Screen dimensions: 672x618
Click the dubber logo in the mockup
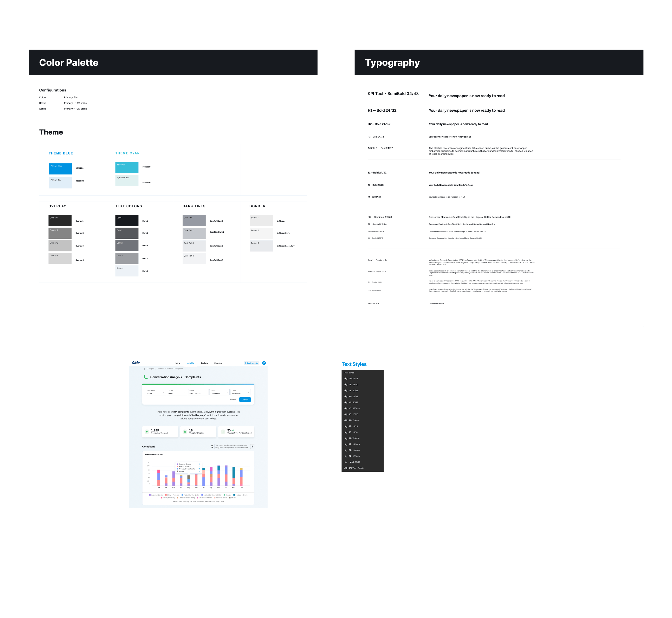click(x=136, y=362)
